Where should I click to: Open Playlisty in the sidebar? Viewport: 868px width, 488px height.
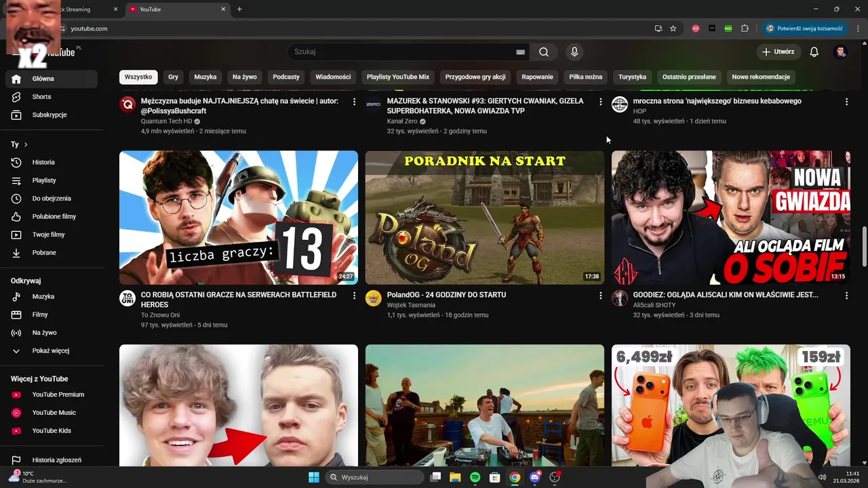(x=52, y=180)
